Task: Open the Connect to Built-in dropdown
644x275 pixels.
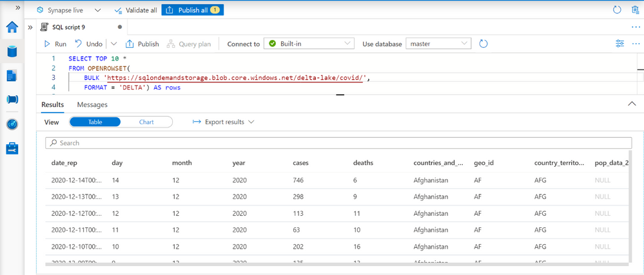Action: pyautogui.click(x=309, y=44)
